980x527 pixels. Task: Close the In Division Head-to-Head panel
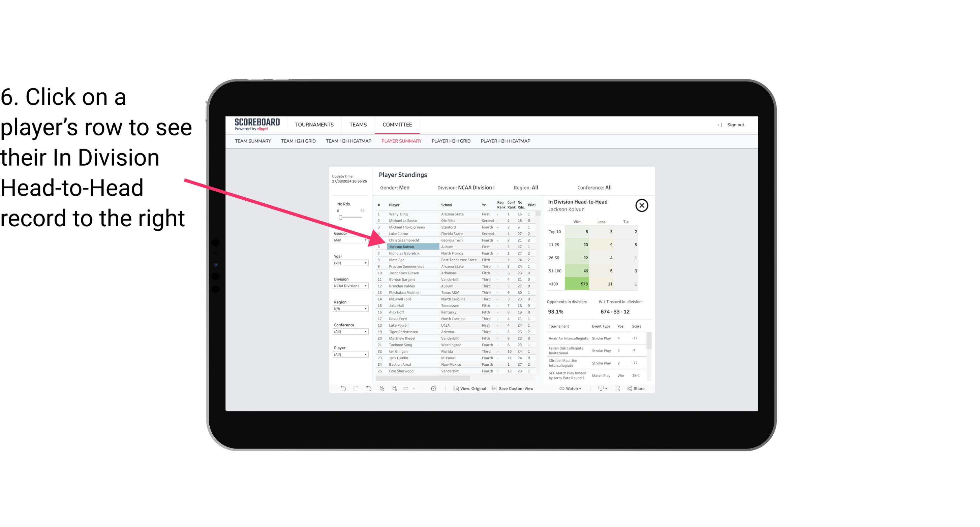click(642, 205)
